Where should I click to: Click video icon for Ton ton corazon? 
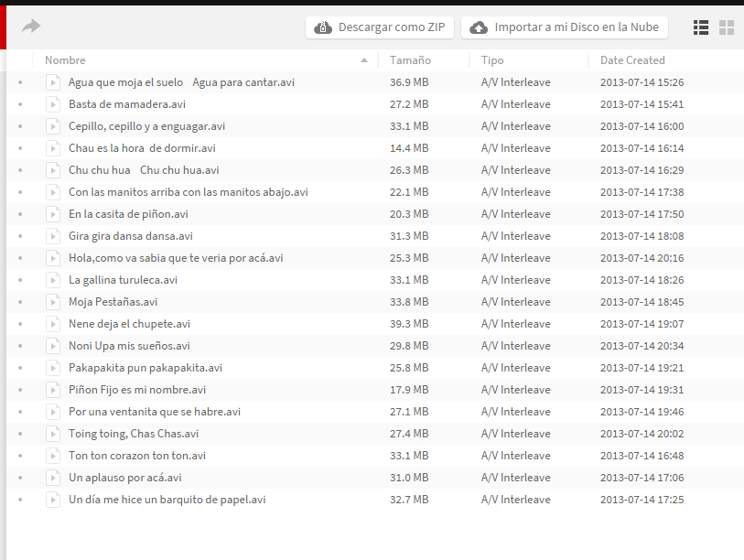(x=53, y=456)
